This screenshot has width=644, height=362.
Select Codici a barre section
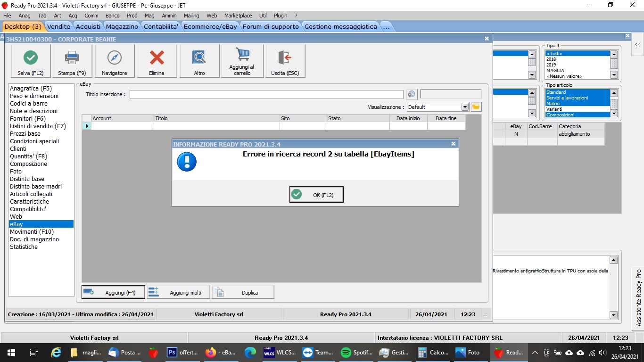coord(29,103)
